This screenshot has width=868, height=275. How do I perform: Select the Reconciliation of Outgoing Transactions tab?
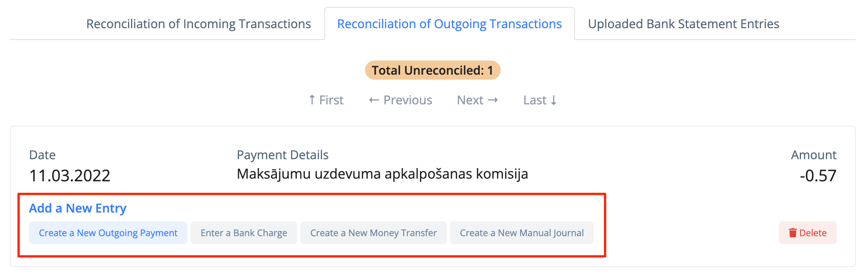click(449, 24)
